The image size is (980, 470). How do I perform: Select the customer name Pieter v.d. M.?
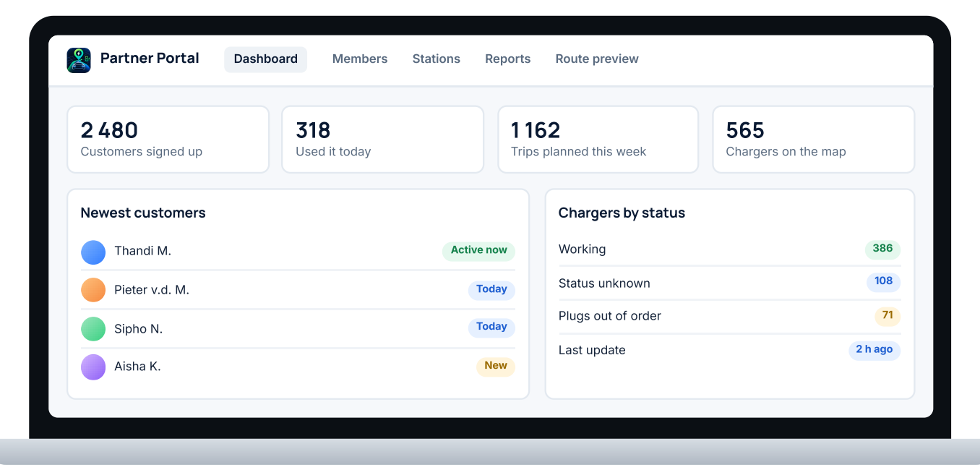click(x=152, y=290)
